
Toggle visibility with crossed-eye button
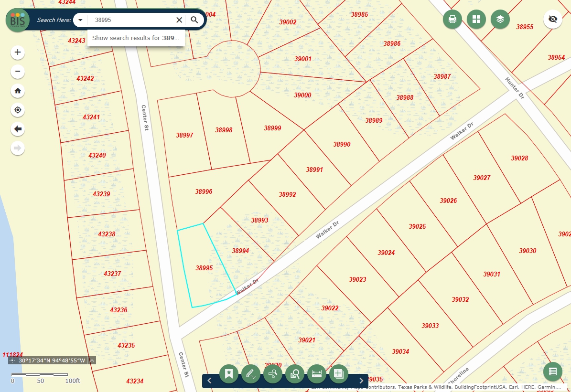coord(553,20)
